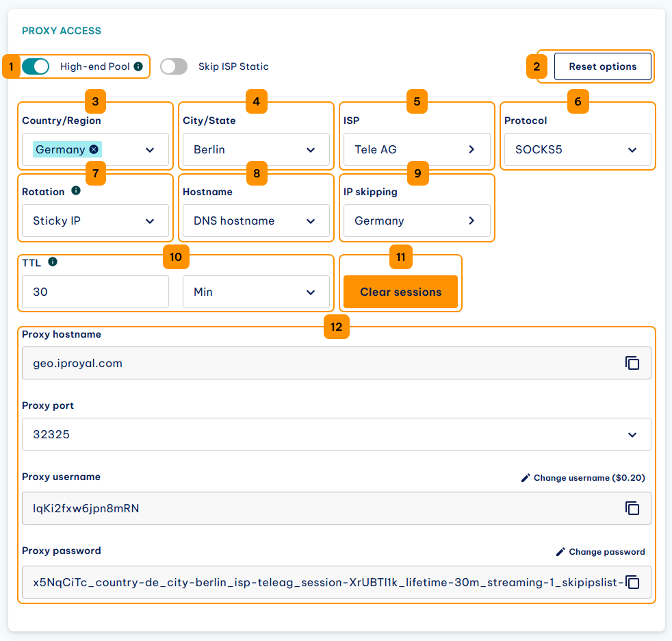Copy the proxy password string
The height and width of the screenshot is (641, 672).
tap(632, 582)
